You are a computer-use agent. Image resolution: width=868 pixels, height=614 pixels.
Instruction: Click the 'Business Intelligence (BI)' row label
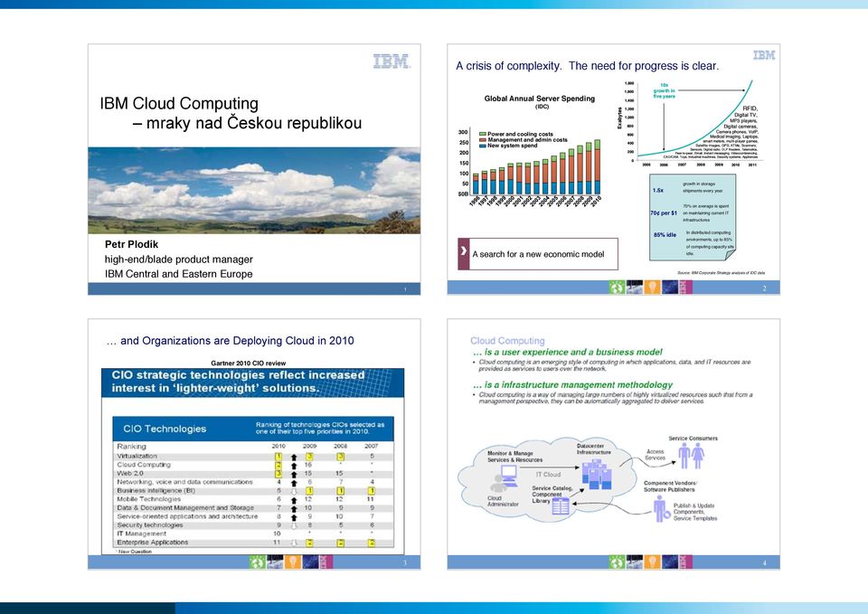coord(156,490)
